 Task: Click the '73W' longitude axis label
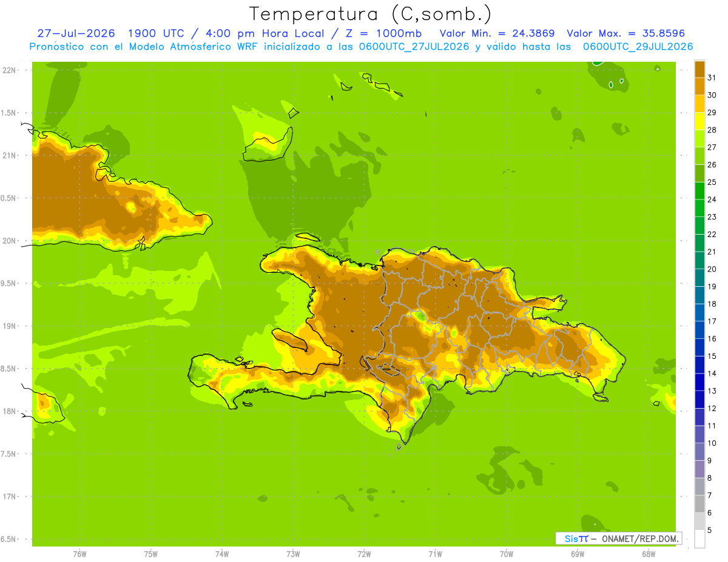pos(293,554)
